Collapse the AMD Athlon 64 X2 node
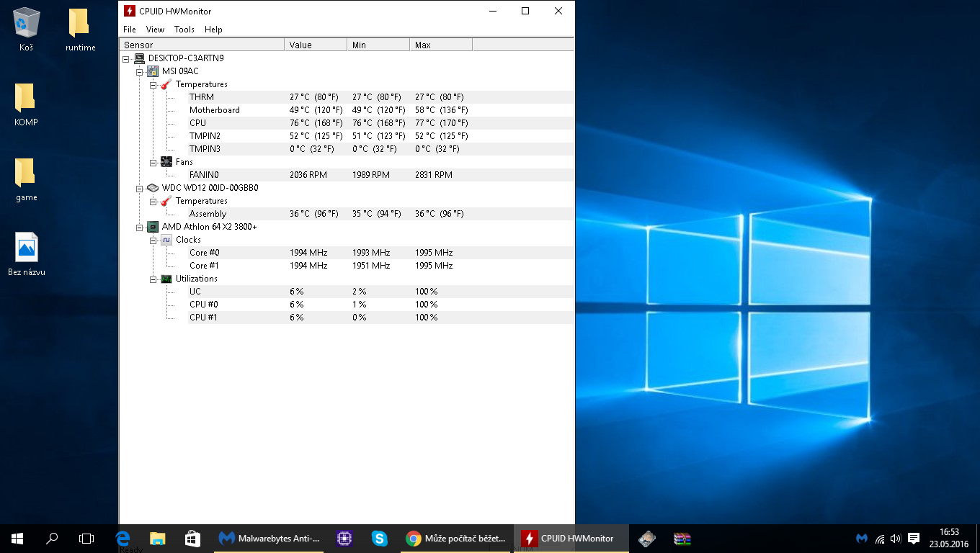Viewport: 980px width, 553px height. point(140,227)
